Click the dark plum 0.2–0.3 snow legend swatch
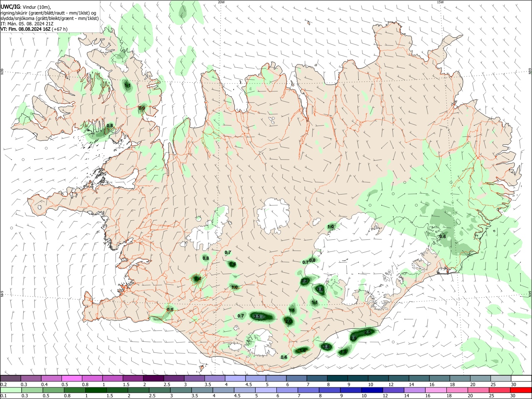 [x=11, y=379]
